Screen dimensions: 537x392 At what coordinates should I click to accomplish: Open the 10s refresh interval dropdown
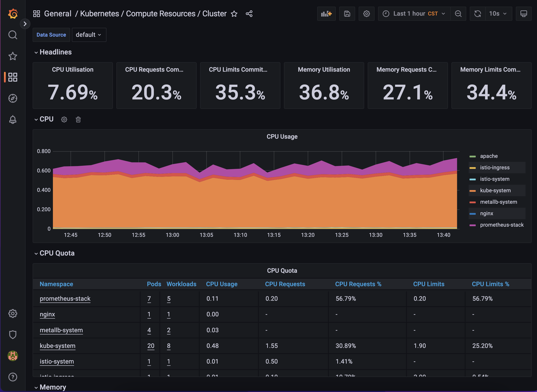[498, 14]
